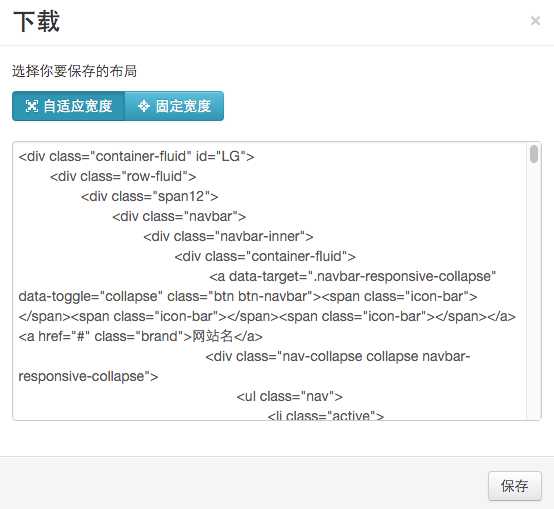
Task: Click the span12 div line in the code
Action: 149,196
